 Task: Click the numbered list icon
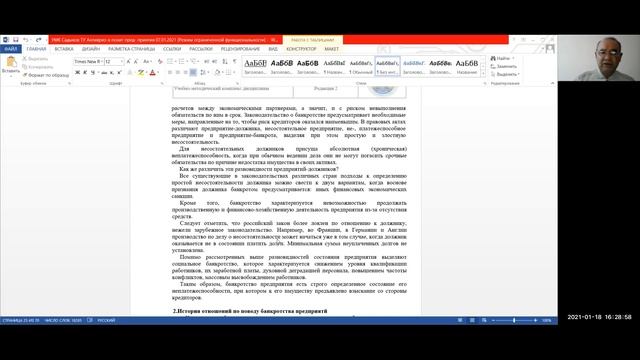pos(182,61)
